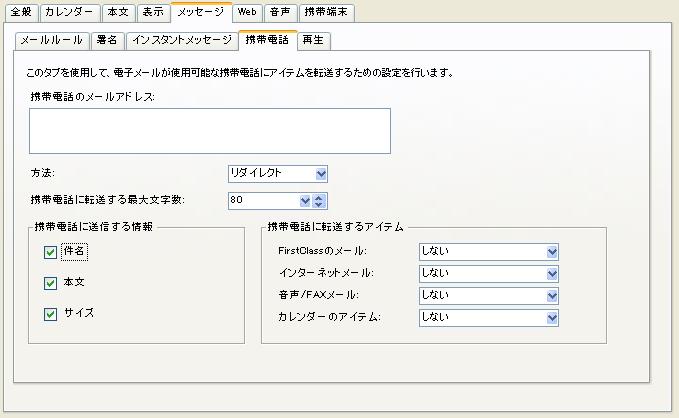
Task: Click the 方法: label
Action: pos(42,173)
